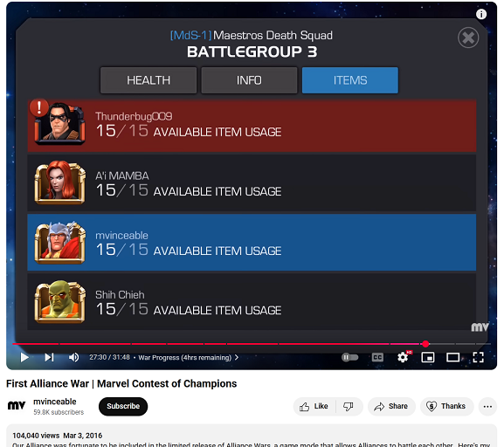Enable theater mode
Image resolution: width=504 pixels, height=447 pixels.
coord(452,357)
